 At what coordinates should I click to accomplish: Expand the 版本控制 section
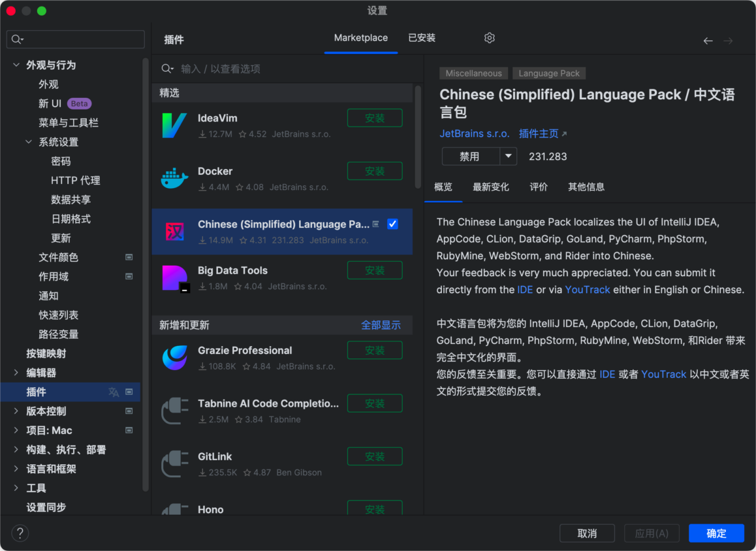click(16, 411)
